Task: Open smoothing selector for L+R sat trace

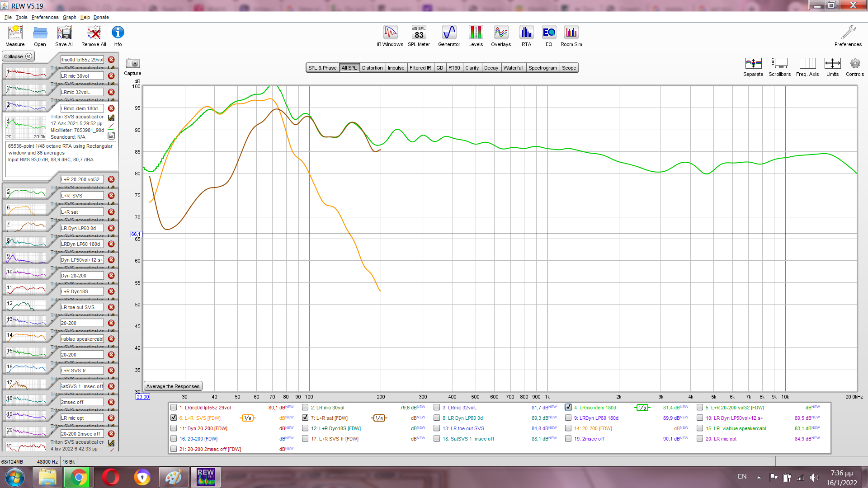Action: pos(379,418)
